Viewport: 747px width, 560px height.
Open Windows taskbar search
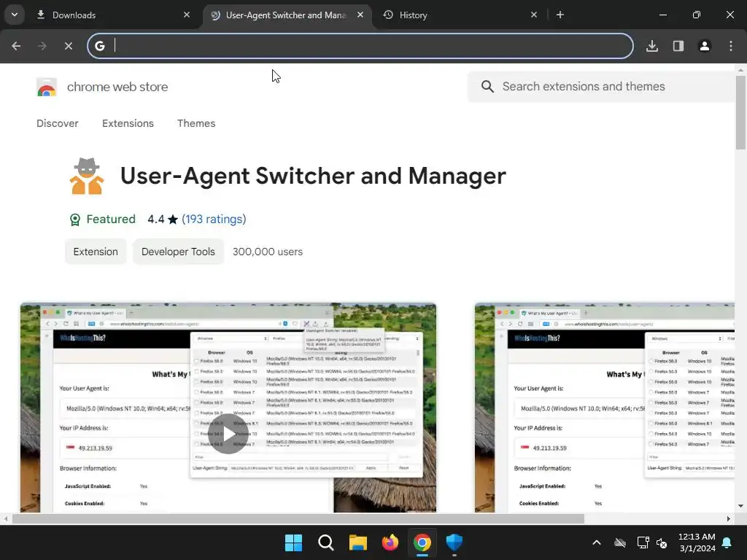click(326, 542)
